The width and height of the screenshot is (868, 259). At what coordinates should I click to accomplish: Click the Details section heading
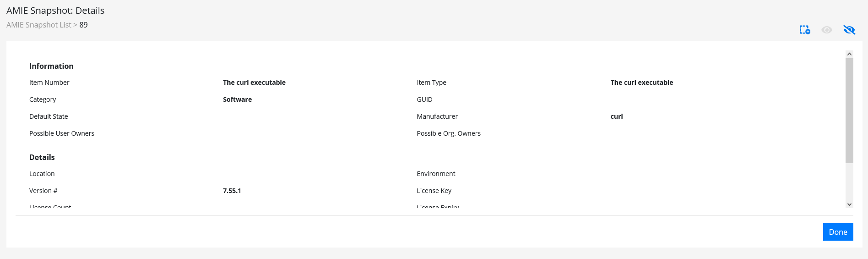tap(42, 157)
